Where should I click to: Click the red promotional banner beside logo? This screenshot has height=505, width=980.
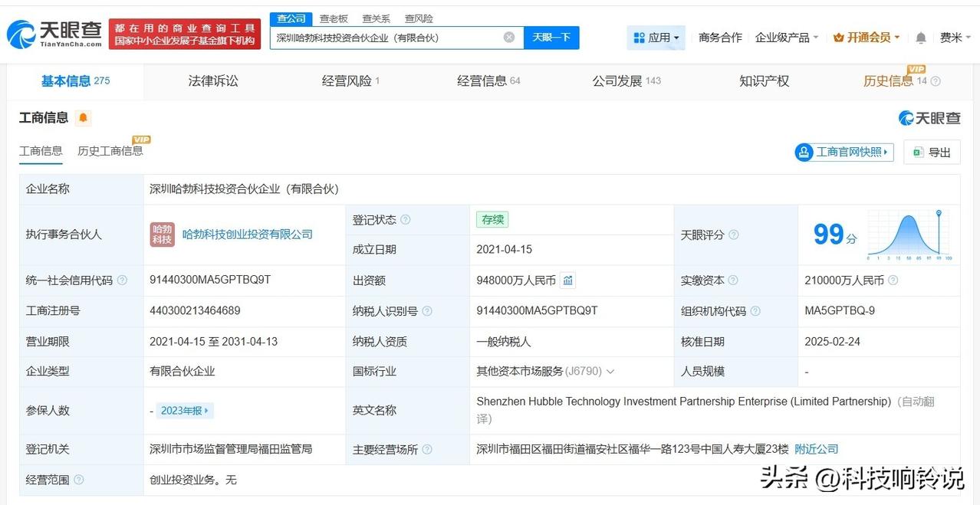tap(185, 34)
